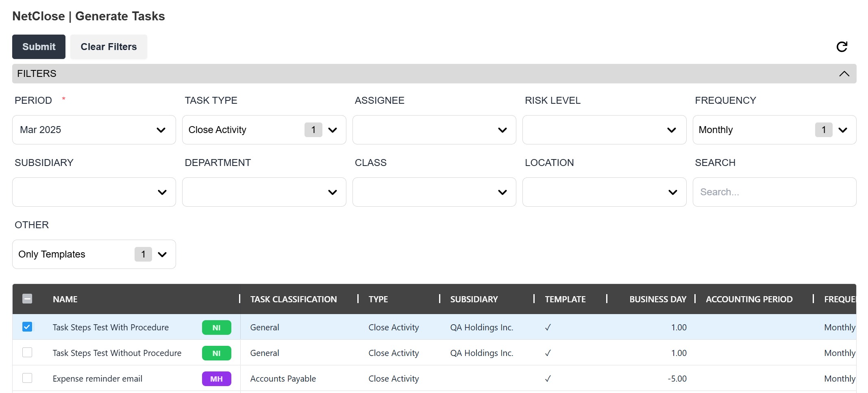Open the Frequency dropdown showing Monthly
868x393 pixels.
click(x=774, y=130)
